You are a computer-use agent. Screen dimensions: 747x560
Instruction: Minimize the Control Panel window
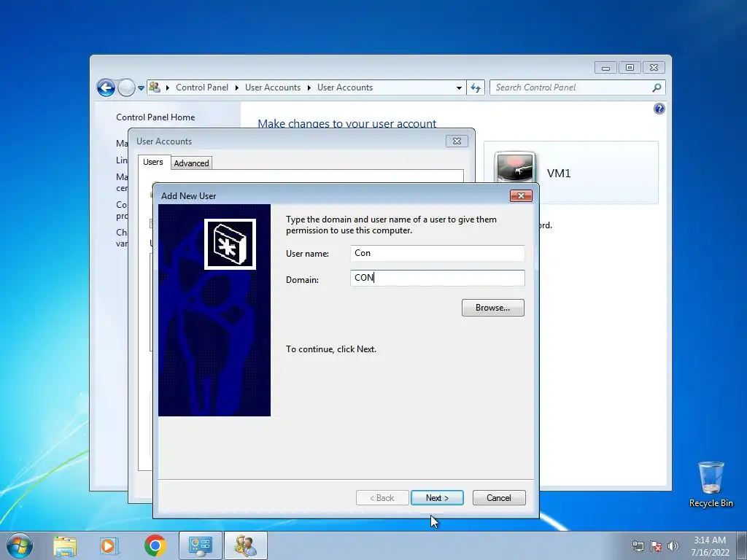pos(605,68)
